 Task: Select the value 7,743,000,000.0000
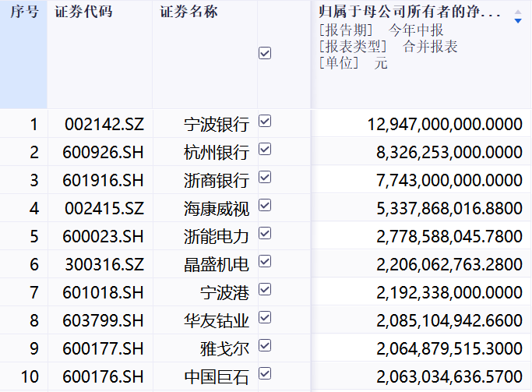coord(449,181)
